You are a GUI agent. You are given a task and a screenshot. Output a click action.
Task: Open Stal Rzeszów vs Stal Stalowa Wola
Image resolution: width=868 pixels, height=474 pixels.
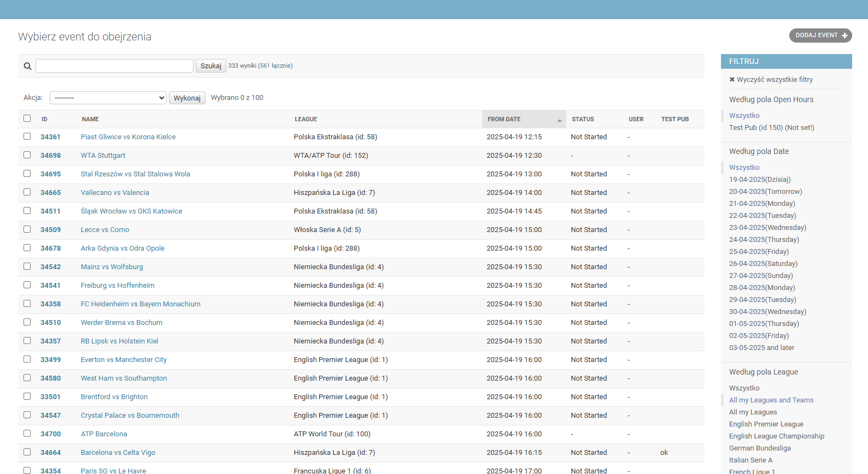(136, 174)
